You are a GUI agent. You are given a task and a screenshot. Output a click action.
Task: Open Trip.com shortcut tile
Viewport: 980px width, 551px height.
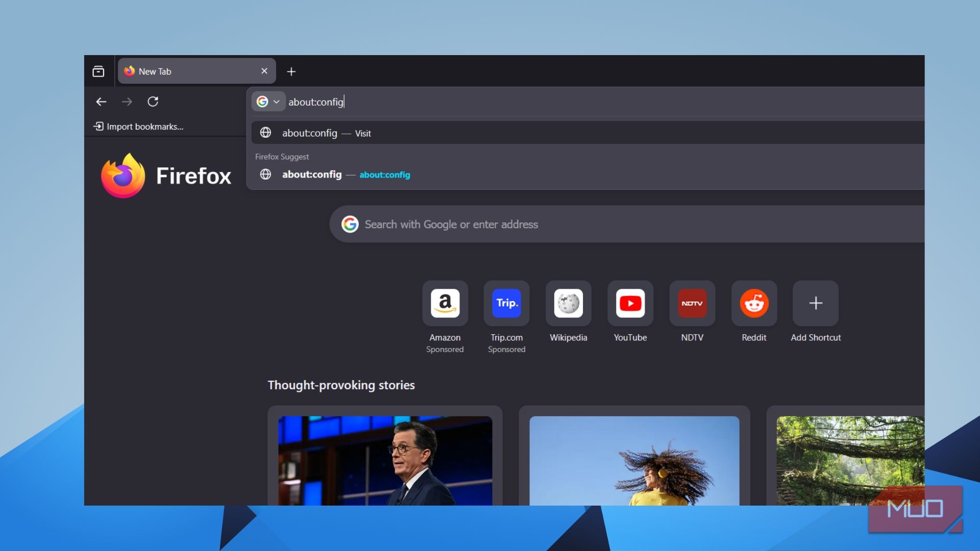point(506,303)
